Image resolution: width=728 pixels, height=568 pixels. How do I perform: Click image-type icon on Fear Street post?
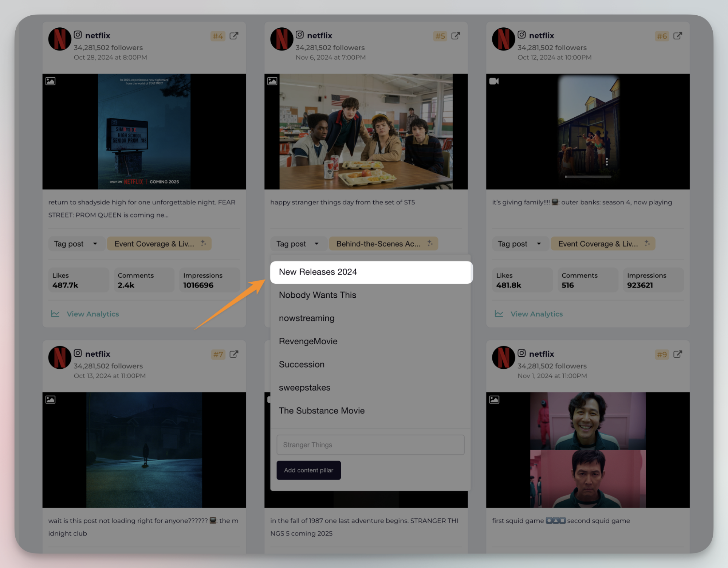click(50, 81)
